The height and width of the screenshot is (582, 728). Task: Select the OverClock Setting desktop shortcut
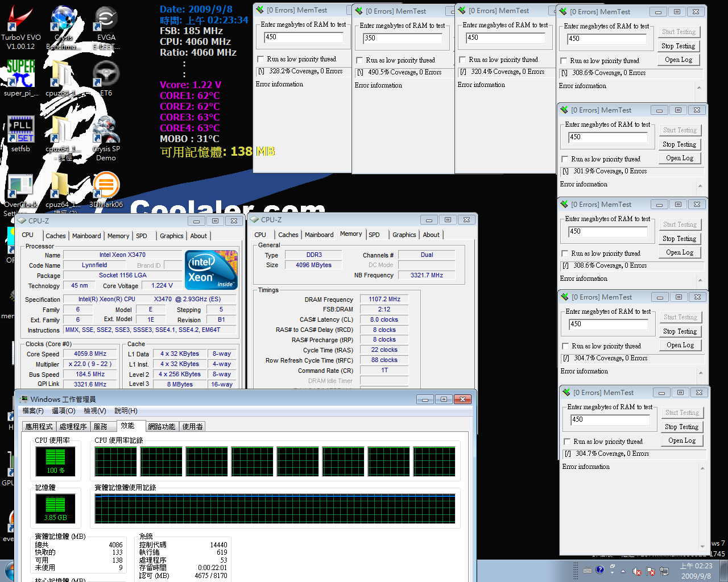point(20,193)
